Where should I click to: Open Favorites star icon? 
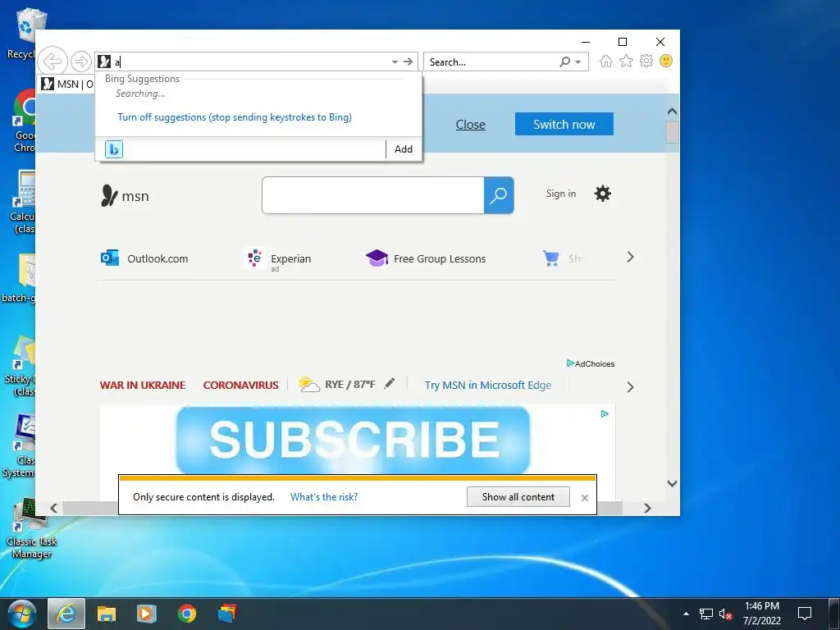pos(626,61)
